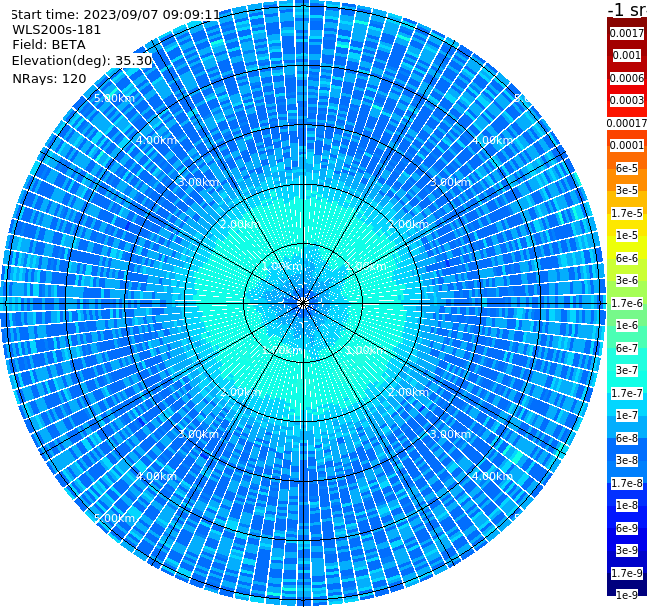Screen dimensions: 647x607
Task: Select the 1.7e-7 colorbar label
Action: click(x=627, y=393)
